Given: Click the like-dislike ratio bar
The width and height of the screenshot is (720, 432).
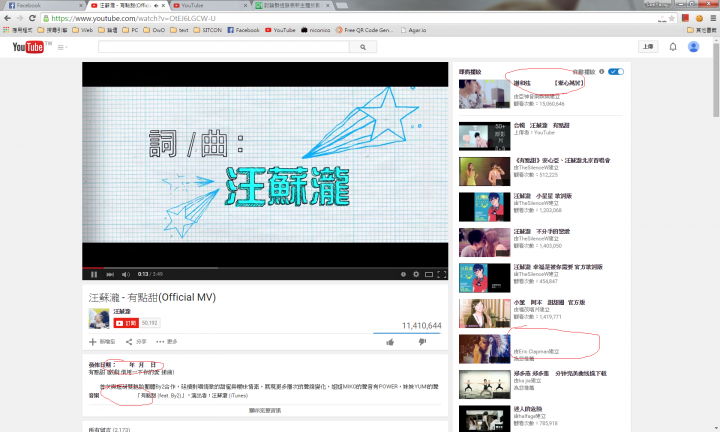Looking at the screenshot, I should 407,333.
